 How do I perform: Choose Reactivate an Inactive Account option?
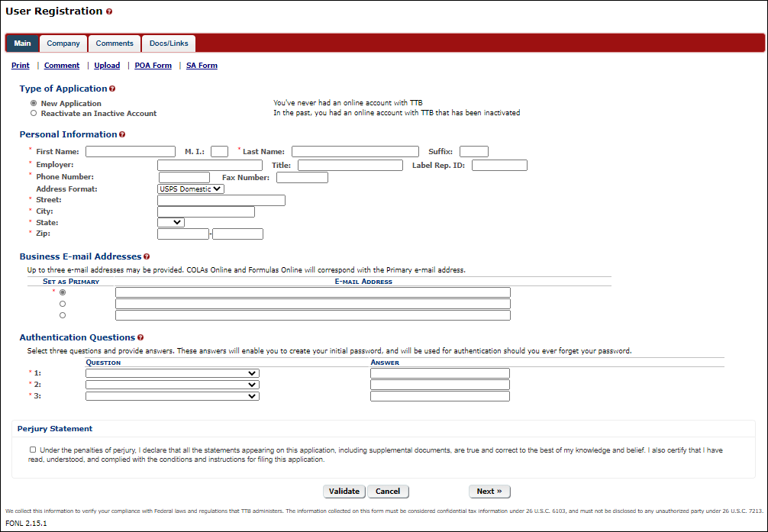coord(33,113)
